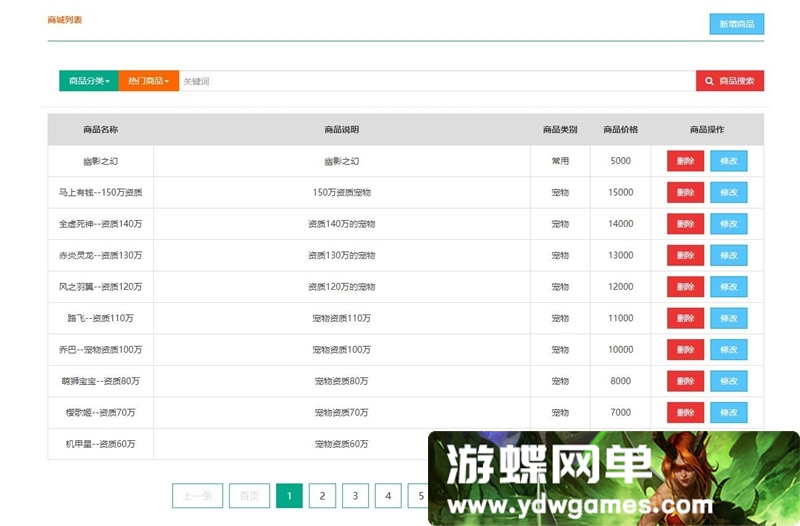Delete the 全虚死神--资质140万 product

coord(685,223)
